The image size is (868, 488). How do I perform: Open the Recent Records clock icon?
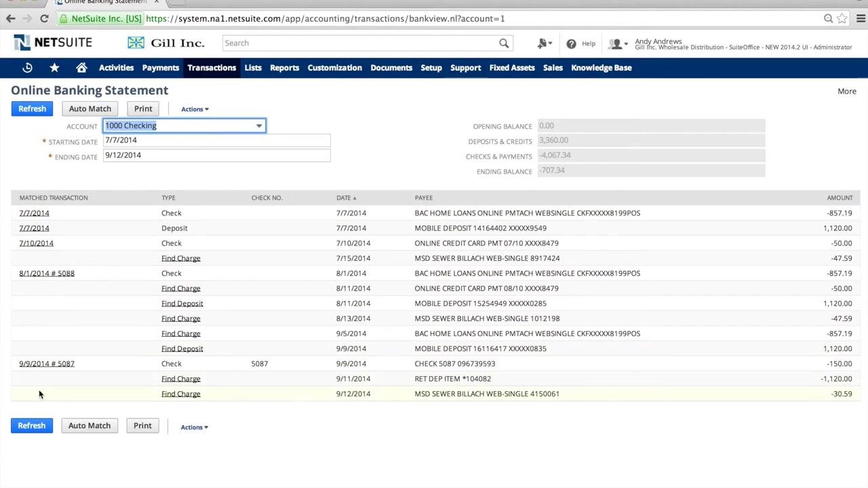pos(27,68)
